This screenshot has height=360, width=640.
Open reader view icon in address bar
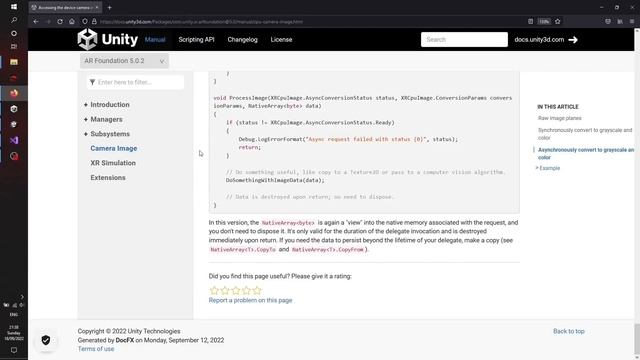pos(530,22)
